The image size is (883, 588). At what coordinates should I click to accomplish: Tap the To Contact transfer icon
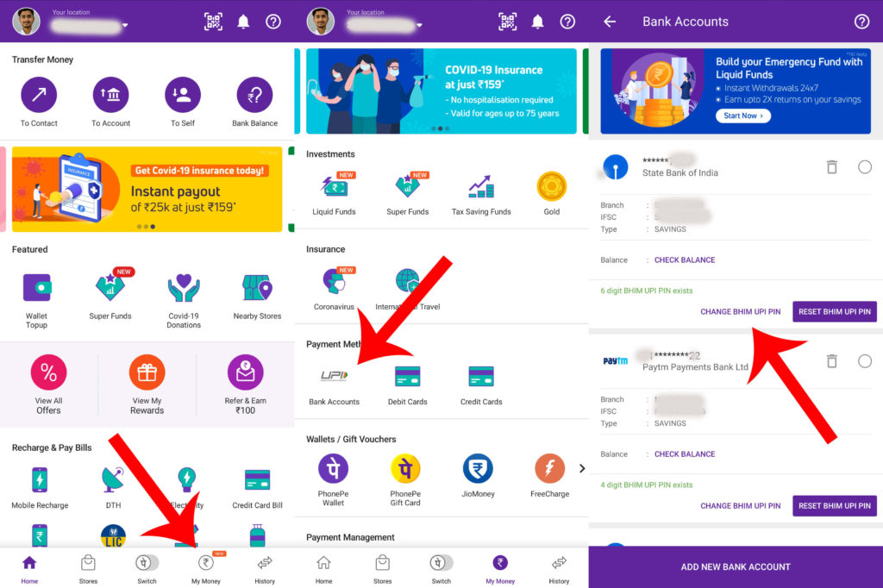39,95
